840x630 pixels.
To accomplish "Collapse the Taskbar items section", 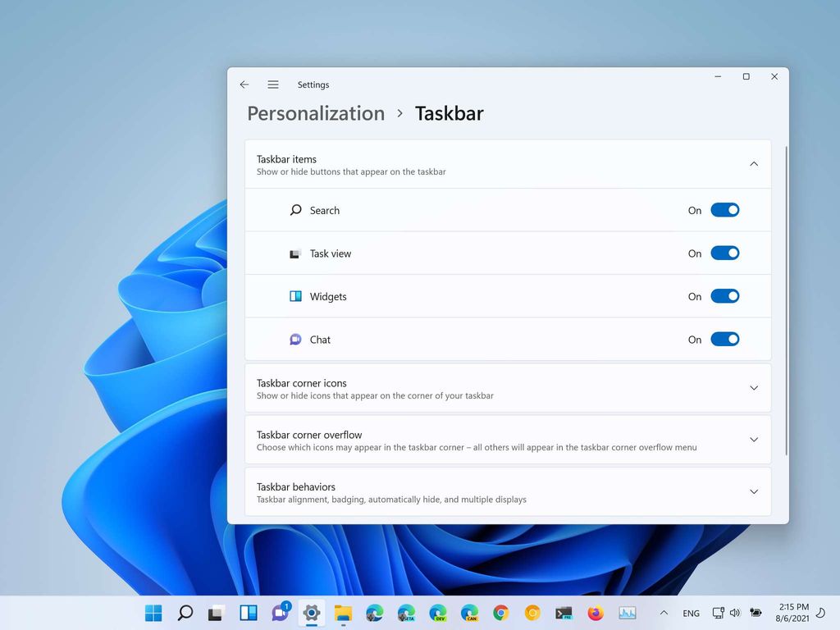I will (753, 163).
